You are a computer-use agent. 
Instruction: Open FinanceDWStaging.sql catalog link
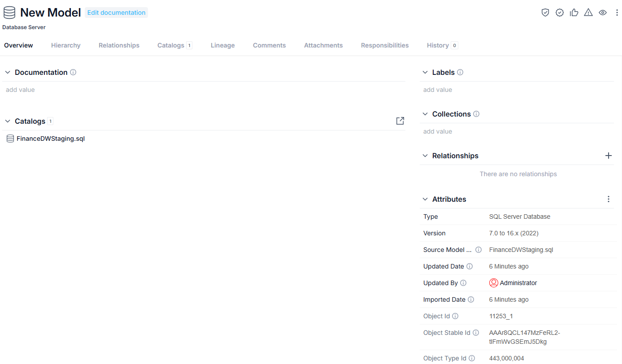(x=51, y=139)
